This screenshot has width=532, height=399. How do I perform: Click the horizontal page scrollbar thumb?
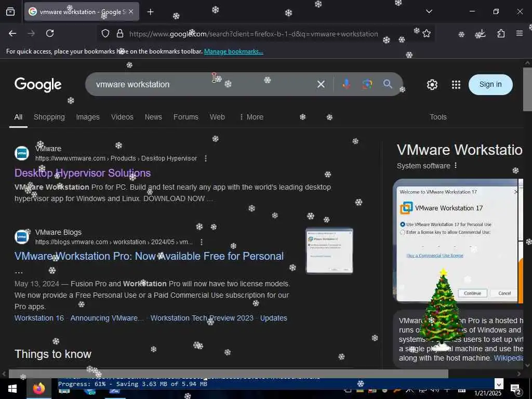pos(229,374)
